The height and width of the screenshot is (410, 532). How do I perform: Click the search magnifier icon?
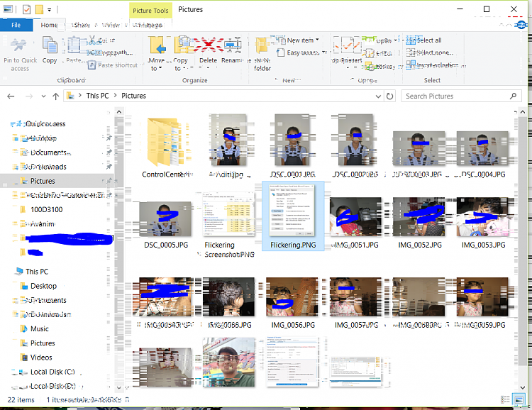click(513, 96)
